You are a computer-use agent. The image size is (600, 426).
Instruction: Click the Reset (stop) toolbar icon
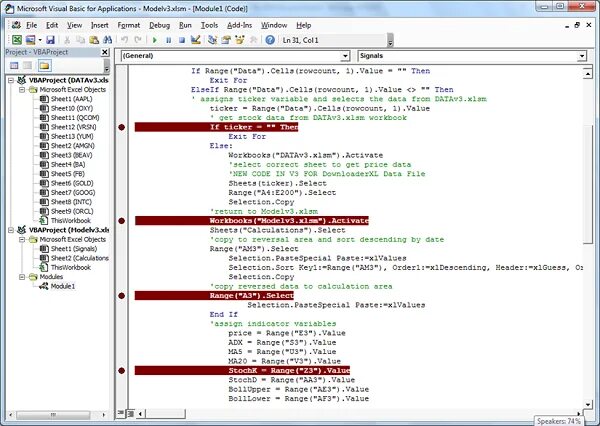182,40
